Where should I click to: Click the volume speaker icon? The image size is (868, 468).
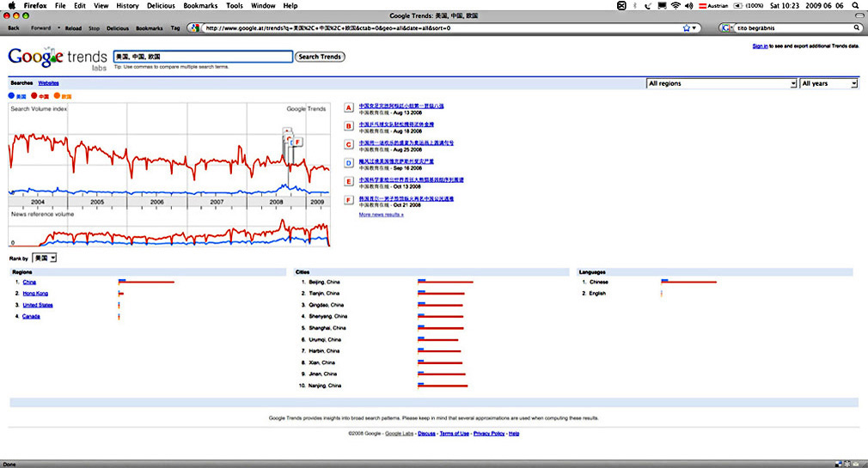click(688, 5)
